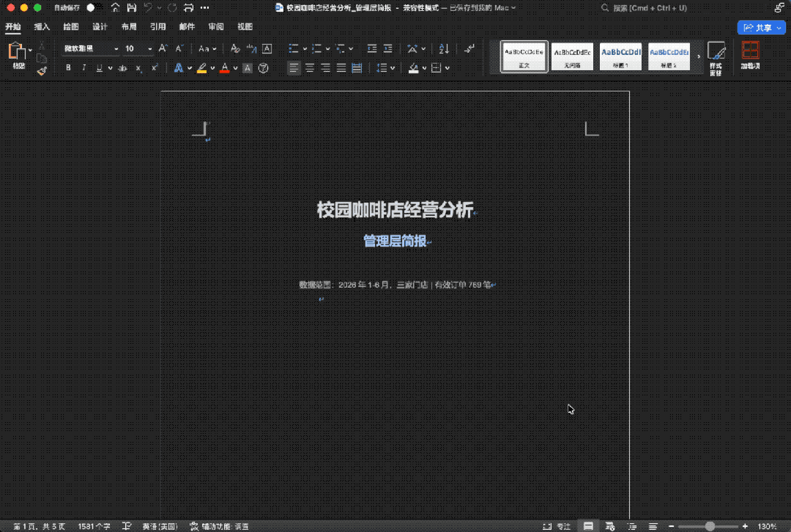Open the font name dropdown 微软雅黑
This screenshot has width=791, height=532.
click(x=116, y=49)
